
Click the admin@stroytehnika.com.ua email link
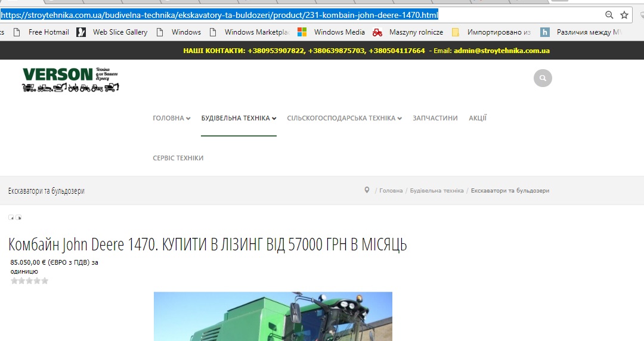pyautogui.click(x=501, y=51)
